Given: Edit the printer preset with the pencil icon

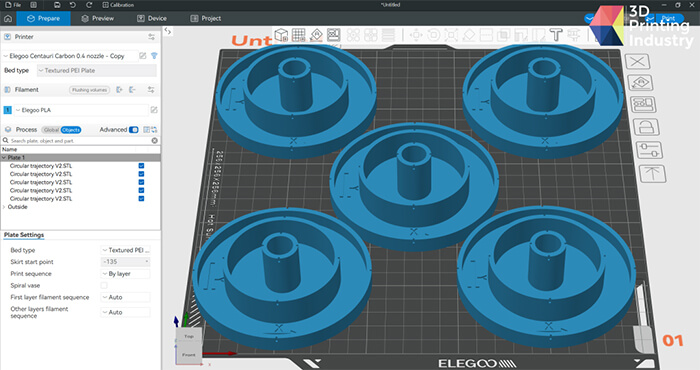Looking at the screenshot, I should click(142, 56).
